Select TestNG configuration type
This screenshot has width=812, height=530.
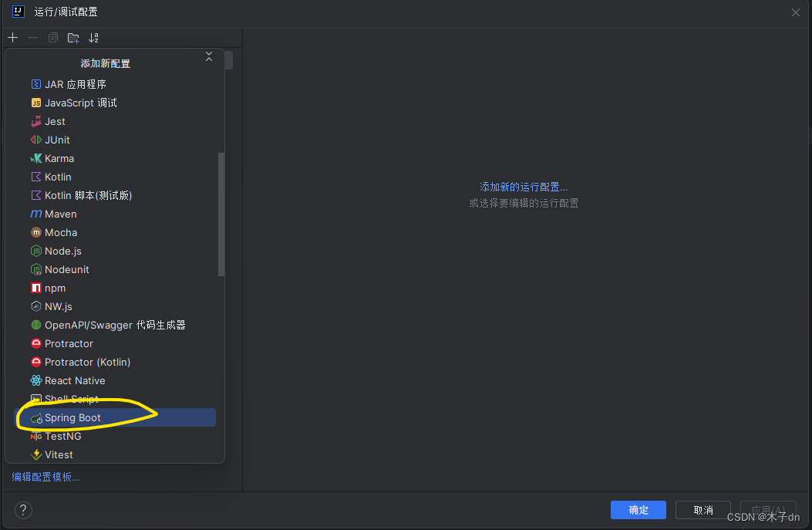(114, 436)
